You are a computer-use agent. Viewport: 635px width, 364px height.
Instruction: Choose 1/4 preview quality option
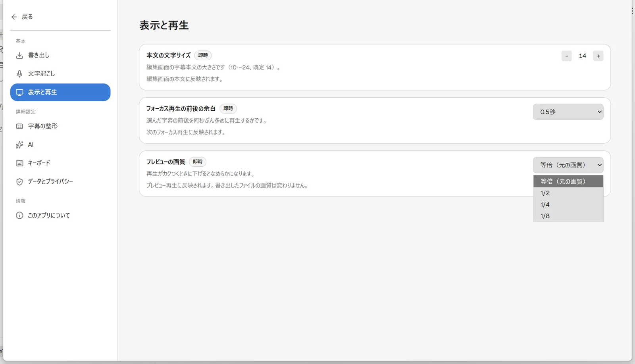point(568,205)
